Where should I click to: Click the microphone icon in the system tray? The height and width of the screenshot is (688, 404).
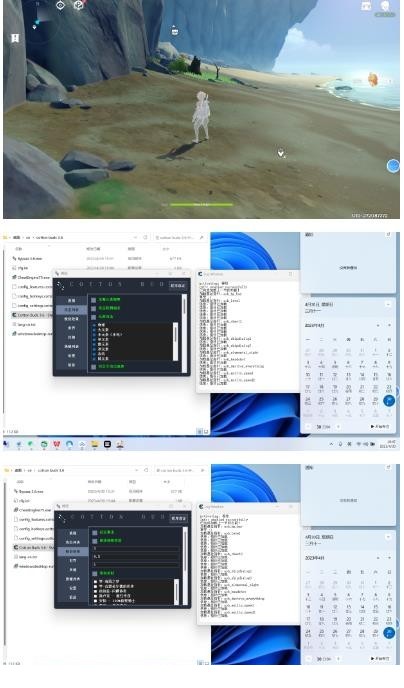click(340, 444)
